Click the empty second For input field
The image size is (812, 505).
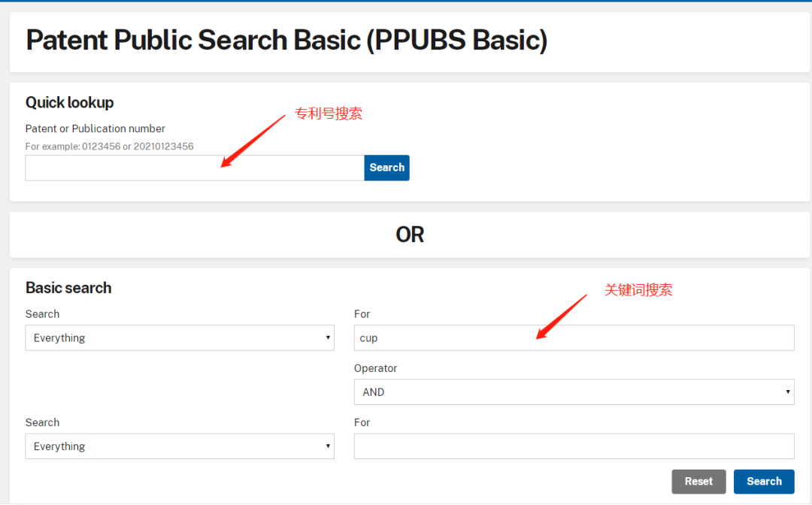pyautogui.click(x=574, y=446)
